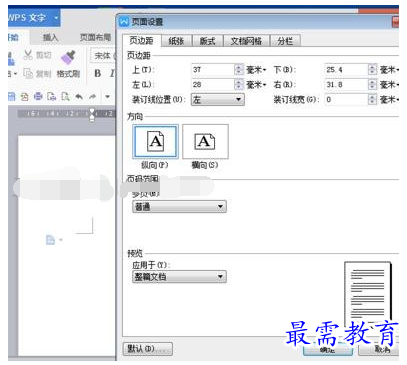Screen dimensions: 407x365
Task: Open the gutter position (装订线位置) dropdown
Action: (218, 99)
